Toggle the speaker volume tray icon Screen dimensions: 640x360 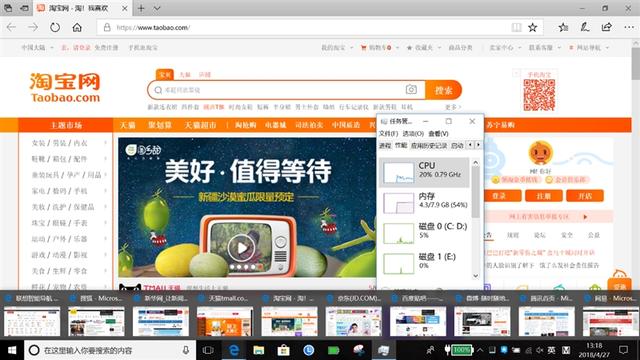click(x=540, y=350)
